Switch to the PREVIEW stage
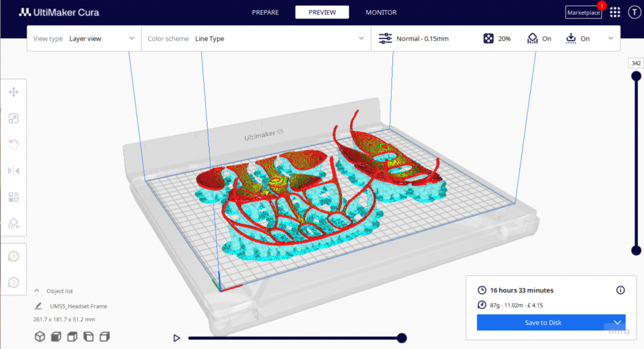This screenshot has height=349, width=644. [x=322, y=13]
